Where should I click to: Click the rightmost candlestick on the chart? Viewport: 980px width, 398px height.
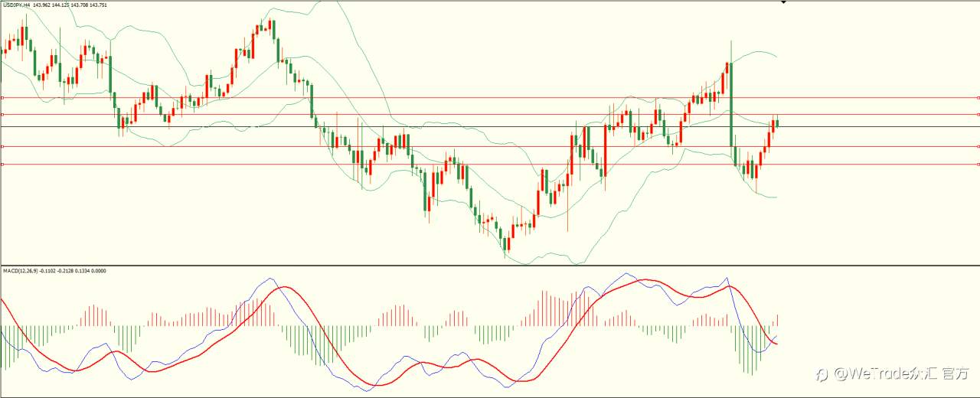pos(778,122)
